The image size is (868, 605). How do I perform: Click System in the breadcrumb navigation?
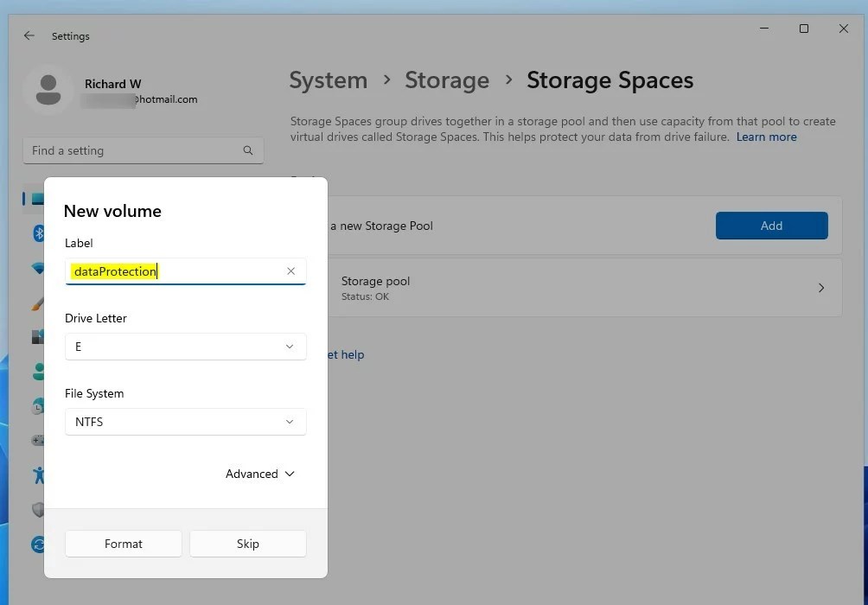(x=328, y=80)
